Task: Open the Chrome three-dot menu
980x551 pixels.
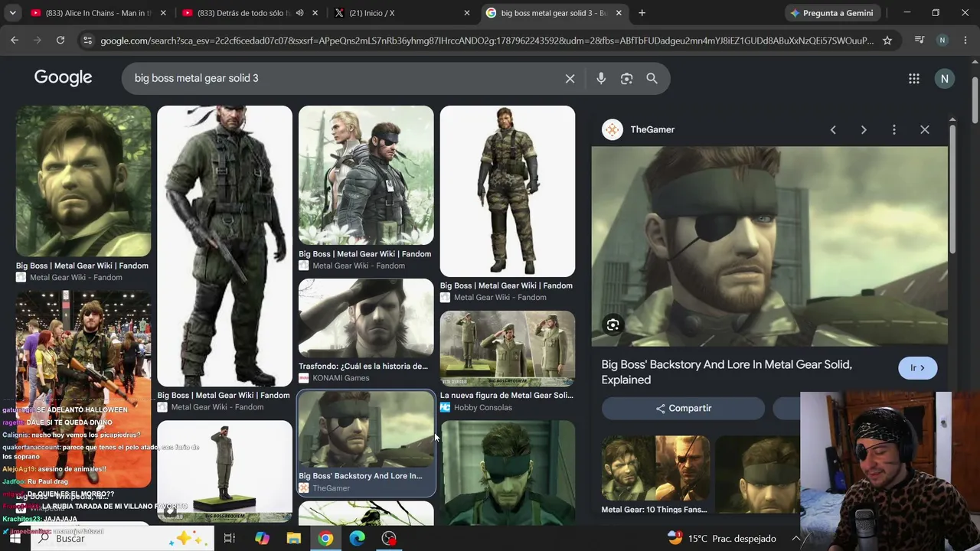Action: [965, 41]
